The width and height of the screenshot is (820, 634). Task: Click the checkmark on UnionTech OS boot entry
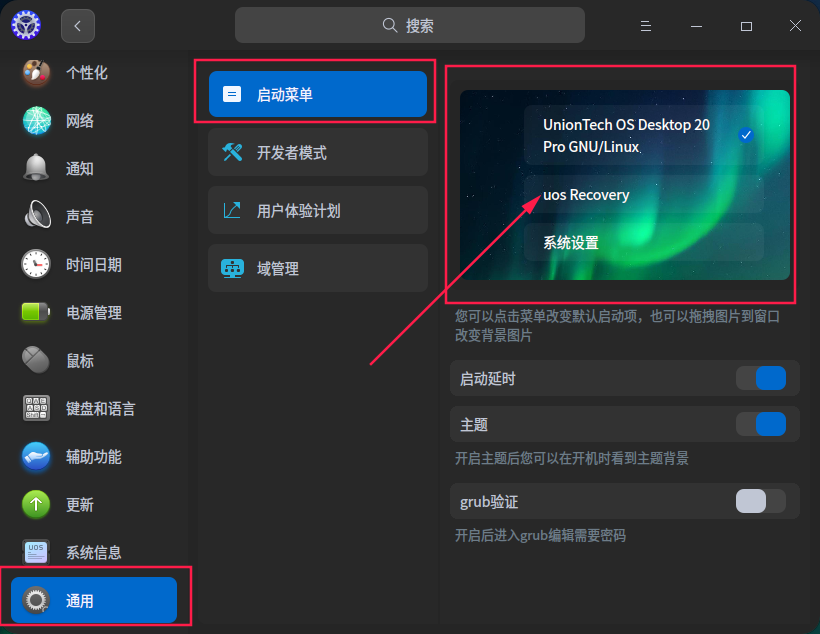pyautogui.click(x=745, y=134)
